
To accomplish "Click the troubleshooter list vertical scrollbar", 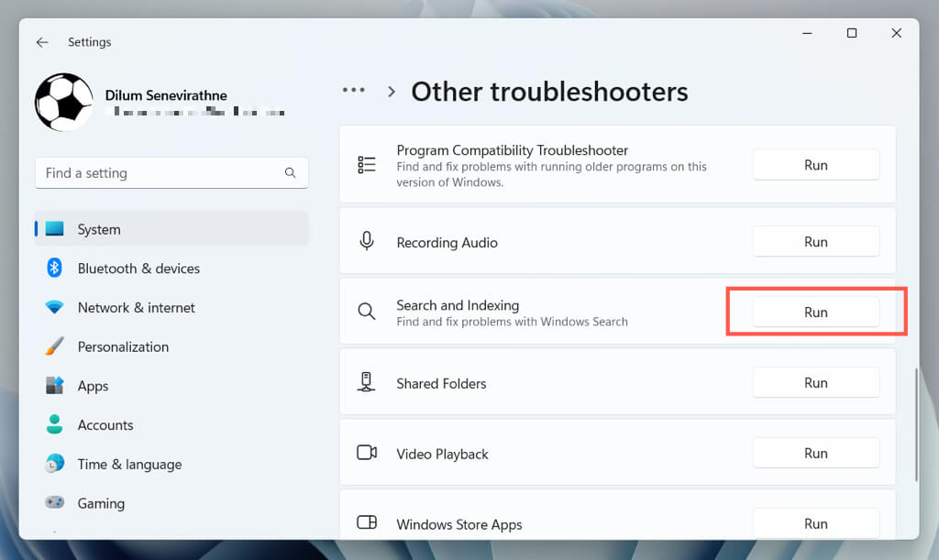I will [916, 424].
